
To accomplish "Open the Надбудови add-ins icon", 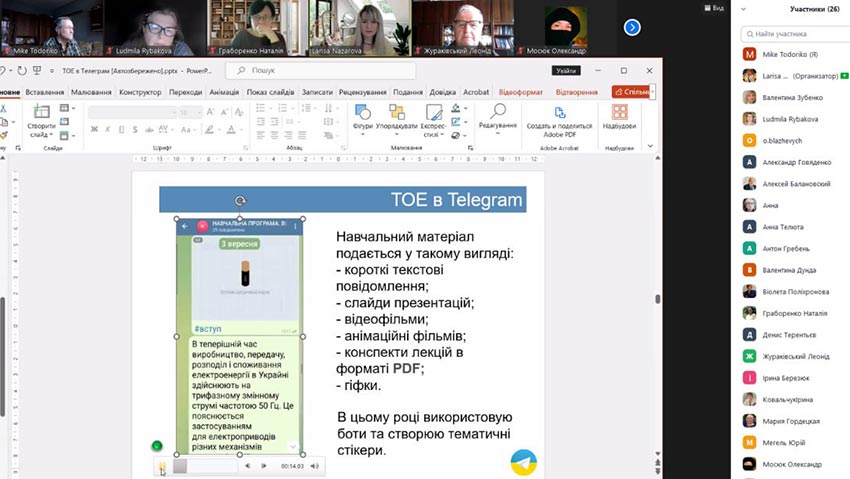I will coord(619,112).
